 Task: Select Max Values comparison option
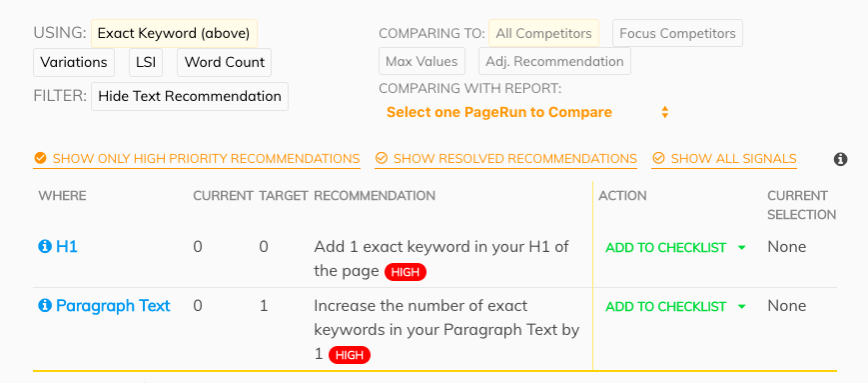point(422,62)
